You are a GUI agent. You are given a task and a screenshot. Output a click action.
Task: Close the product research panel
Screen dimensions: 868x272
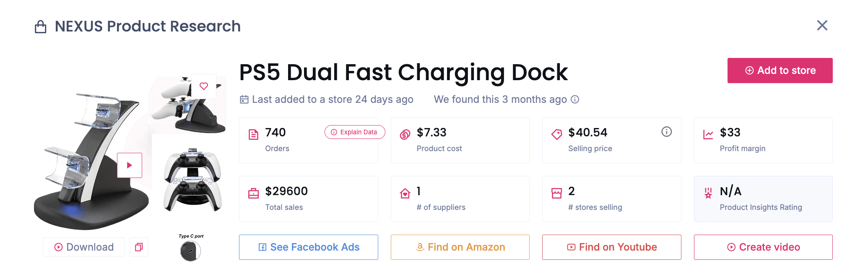click(822, 26)
